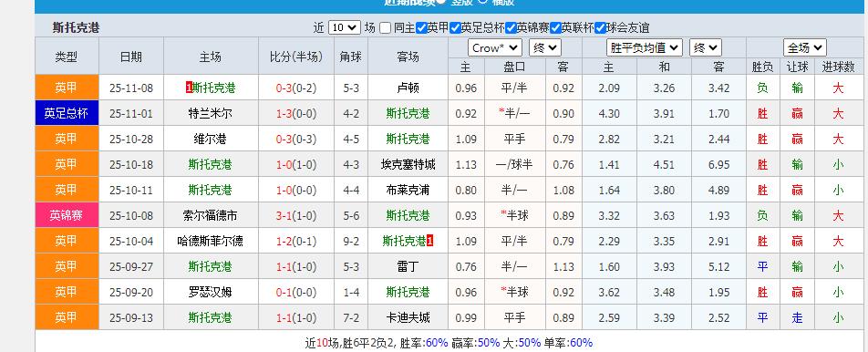Click the 类型 column header

coord(67,57)
